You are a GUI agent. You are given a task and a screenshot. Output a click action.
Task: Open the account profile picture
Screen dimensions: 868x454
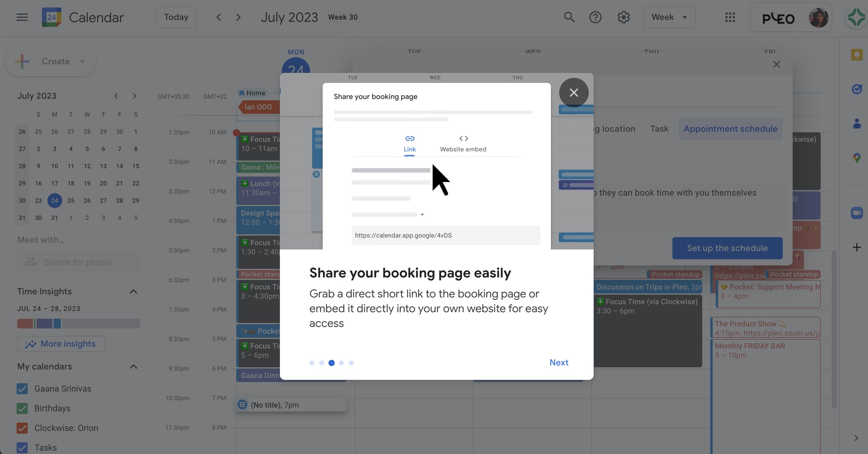click(818, 18)
